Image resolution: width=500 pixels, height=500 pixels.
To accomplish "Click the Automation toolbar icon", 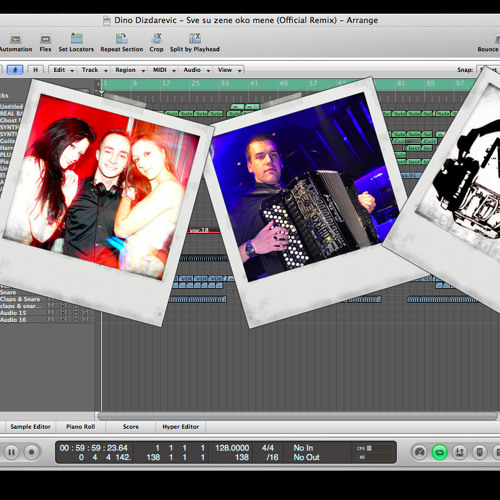I will [x=16, y=39].
